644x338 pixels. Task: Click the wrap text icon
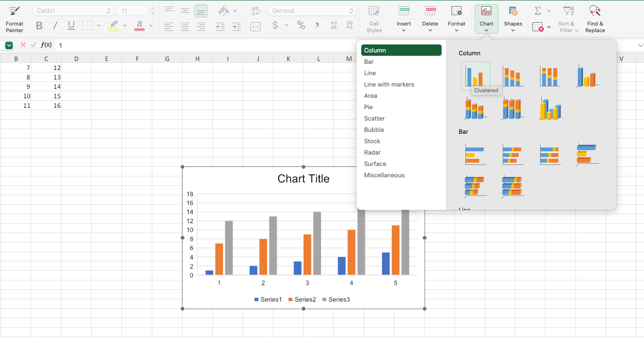click(x=256, y=11)
